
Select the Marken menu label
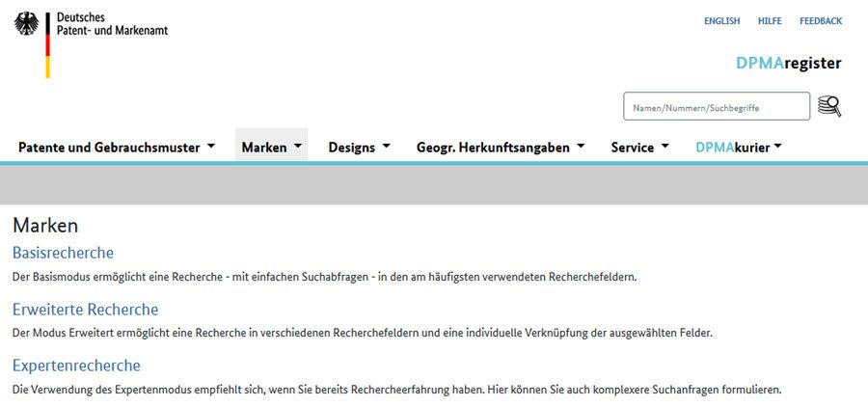pyautogui.click(x=264, y=148)
